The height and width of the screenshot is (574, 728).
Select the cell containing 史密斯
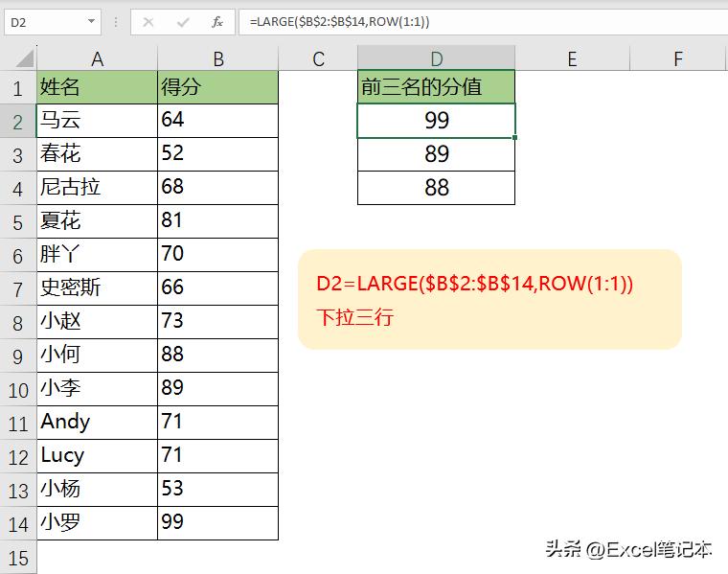(x=97, y=287)
